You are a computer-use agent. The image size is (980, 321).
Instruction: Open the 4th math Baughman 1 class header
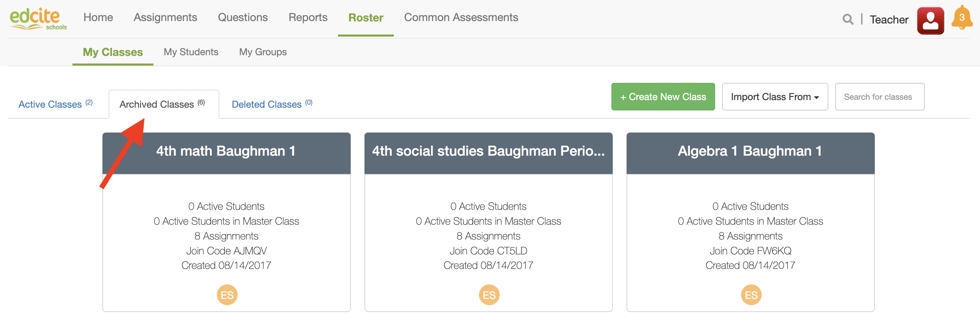[x=226, y=151]
